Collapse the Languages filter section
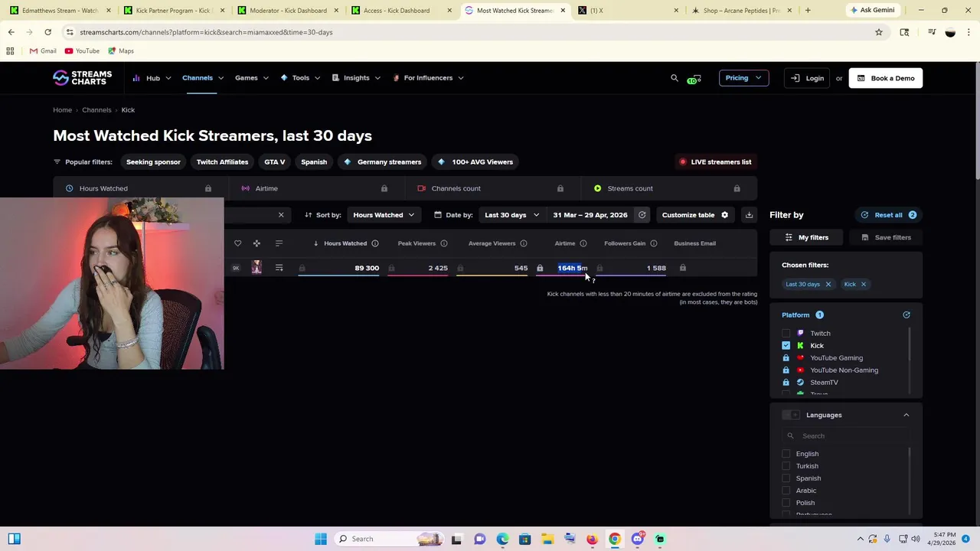Image resolution: width=980 pixels, height=551 pixels. pyautogui.click(x=906, y=415)
